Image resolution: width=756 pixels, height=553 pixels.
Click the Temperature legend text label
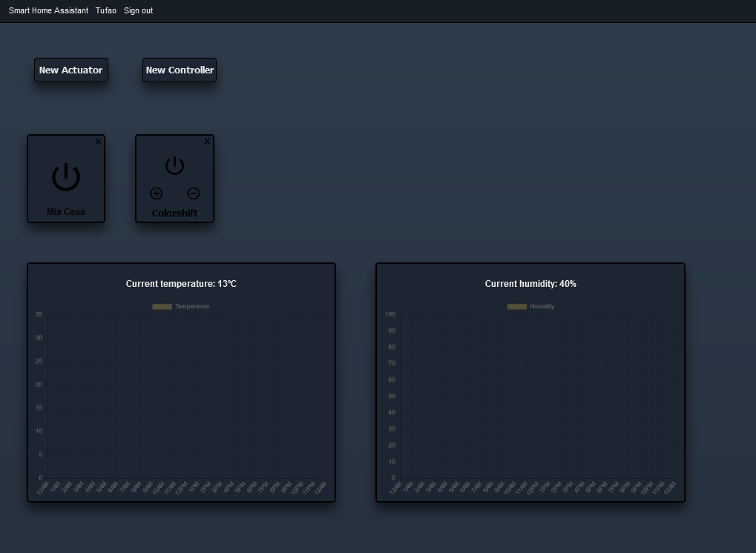point(192,306)
